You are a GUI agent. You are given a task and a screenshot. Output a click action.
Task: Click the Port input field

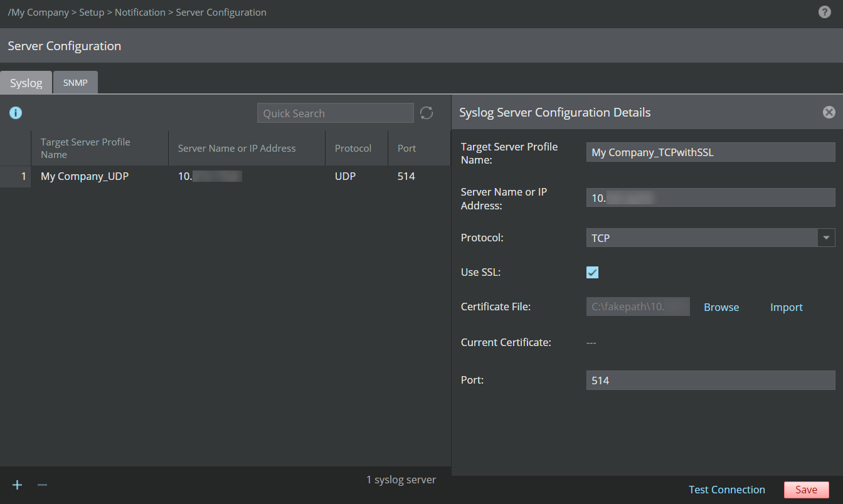pos(711,381)
